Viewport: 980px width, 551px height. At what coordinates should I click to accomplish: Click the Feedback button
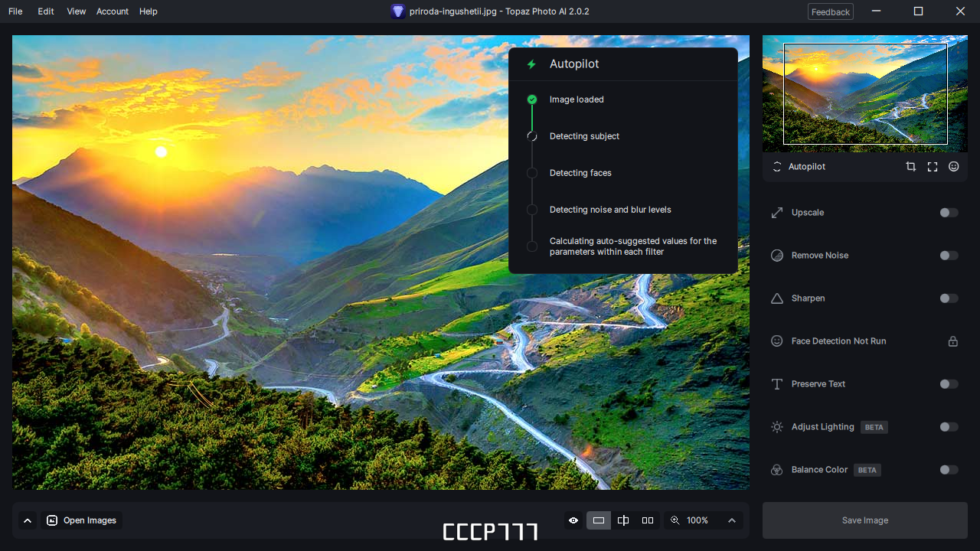point(830,11)
